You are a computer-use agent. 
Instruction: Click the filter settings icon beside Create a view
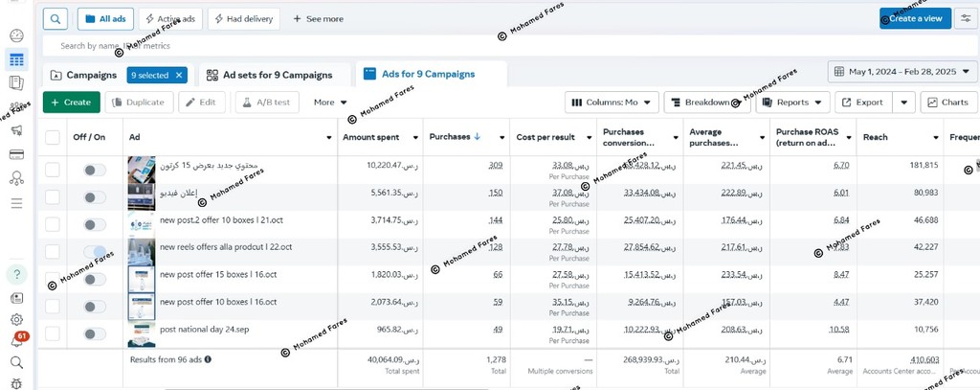click(965, 18)
